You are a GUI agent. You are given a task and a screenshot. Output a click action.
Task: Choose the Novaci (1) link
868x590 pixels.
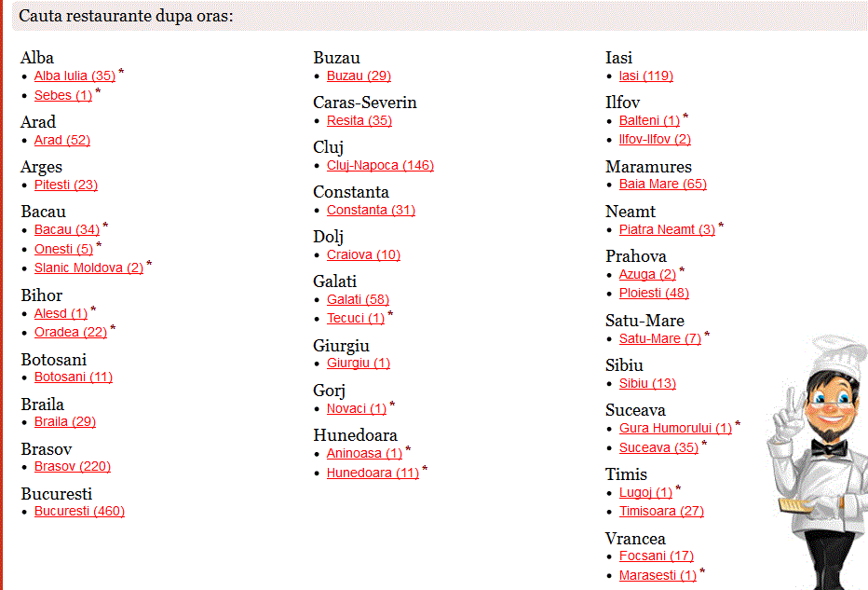coord(357,409)
